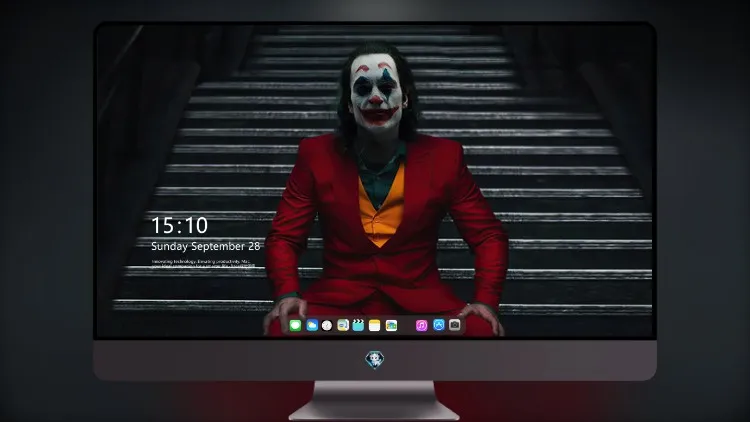Open the blue App Store icon
Screen dimensions: 750x422
(439, 325)
